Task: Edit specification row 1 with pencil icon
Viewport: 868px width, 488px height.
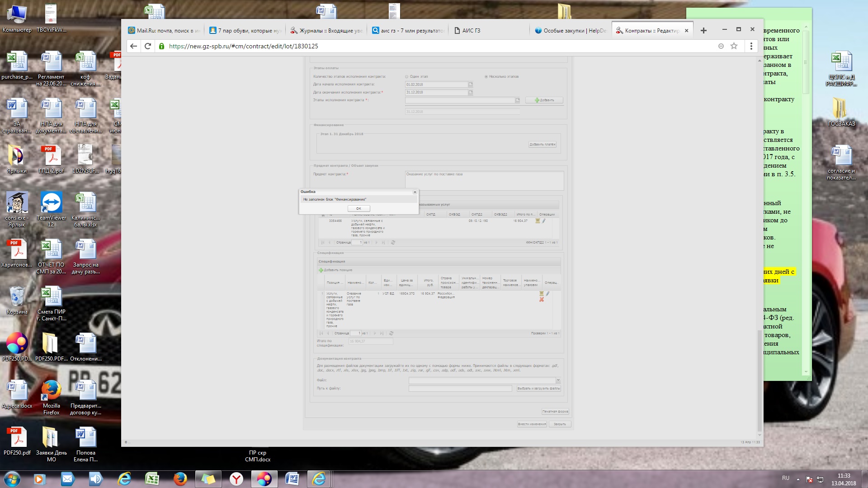Action: click(547, 294)
